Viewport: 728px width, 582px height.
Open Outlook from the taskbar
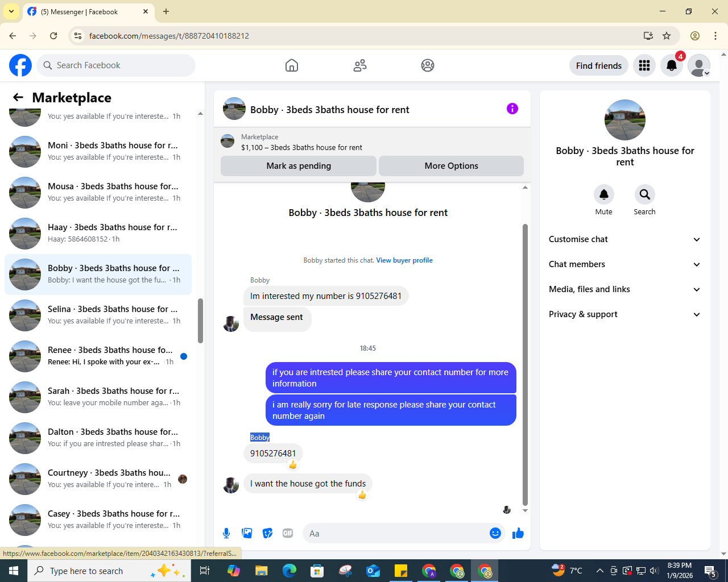373,571
